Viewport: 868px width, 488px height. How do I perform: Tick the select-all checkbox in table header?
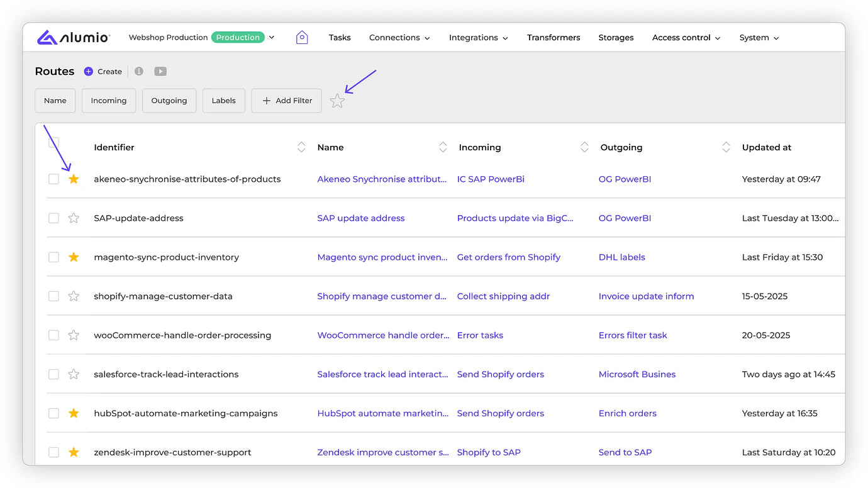(54, 143)
